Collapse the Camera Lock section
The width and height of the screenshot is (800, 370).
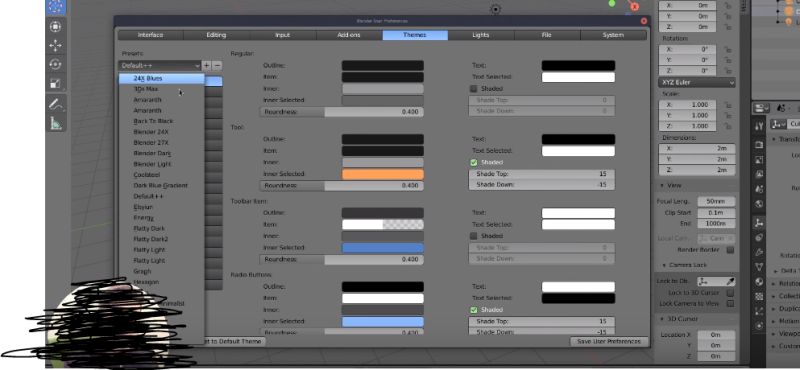665,265
